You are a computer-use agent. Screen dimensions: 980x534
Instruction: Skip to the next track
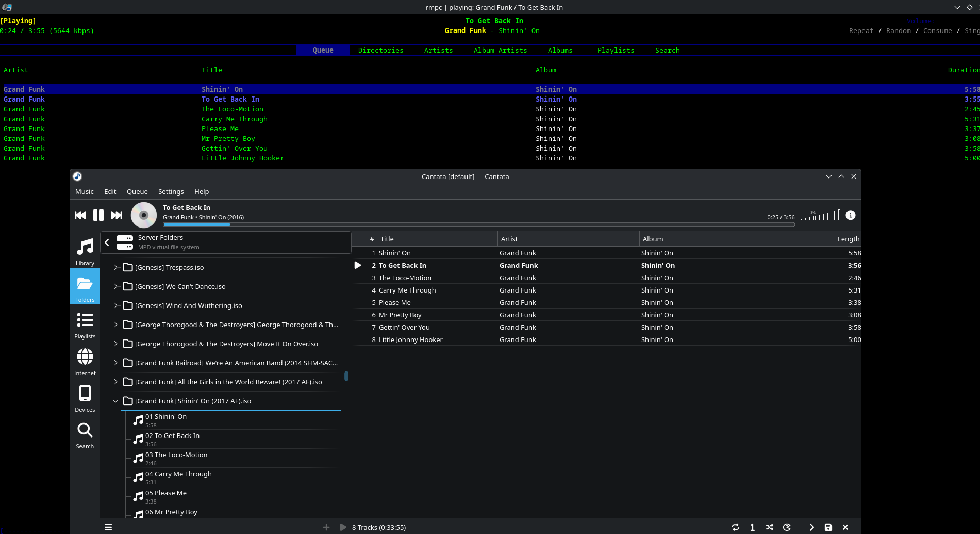click(117, 215)
